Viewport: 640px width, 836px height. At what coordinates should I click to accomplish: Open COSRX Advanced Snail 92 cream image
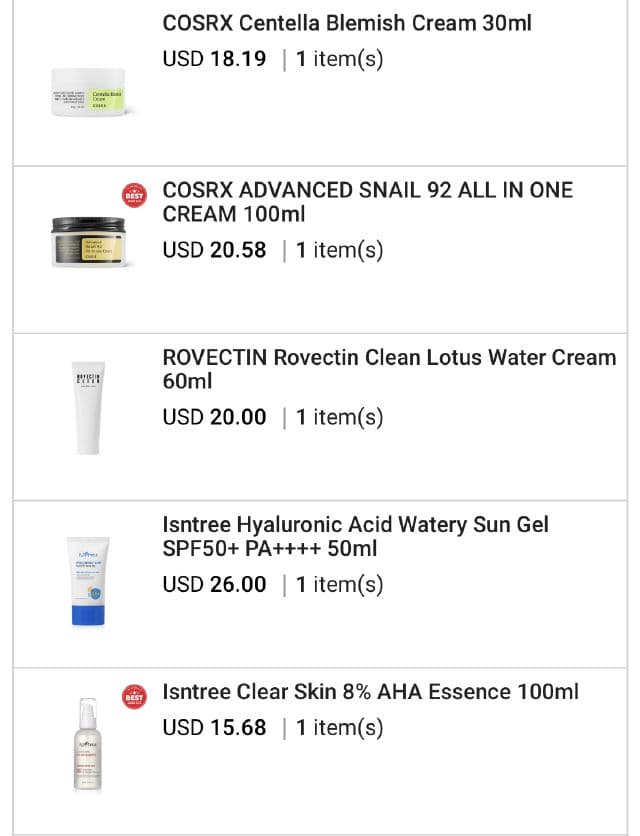pos(88,241)
